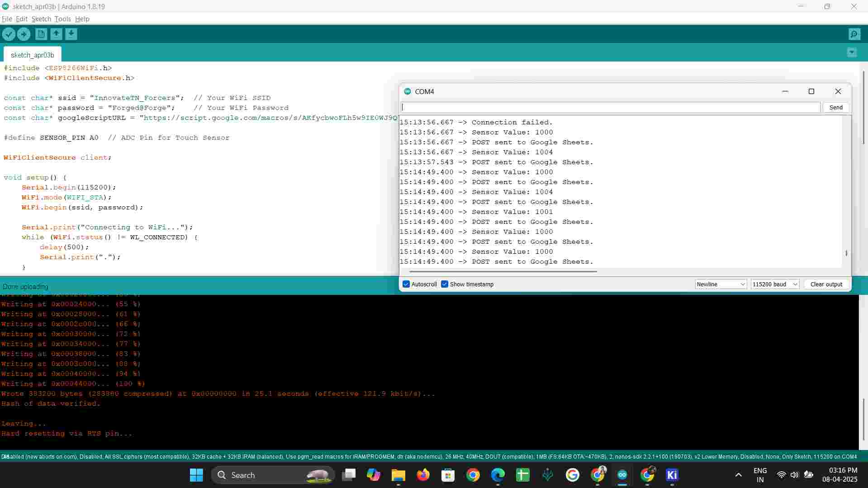This screenshot has height=488, width=868.
Task: Click the Arduino icon in main title bar
Action: pyautogui.click(x=5, y=7)
